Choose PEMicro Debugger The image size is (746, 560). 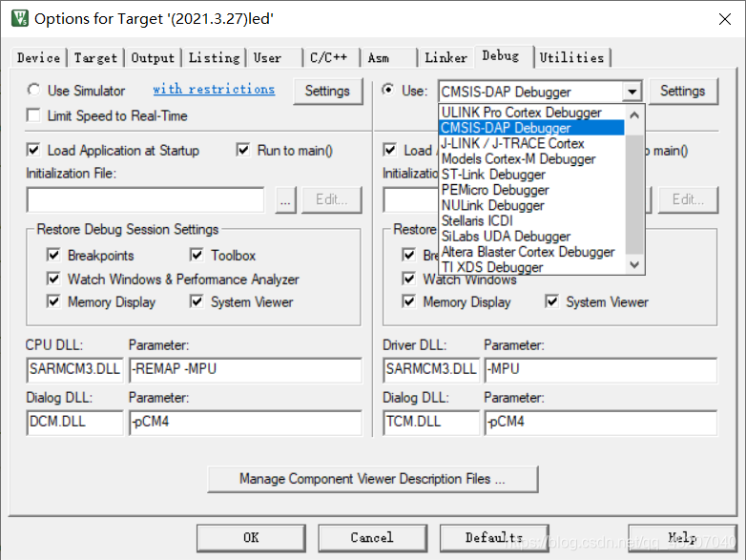click(x=531, y=190)
